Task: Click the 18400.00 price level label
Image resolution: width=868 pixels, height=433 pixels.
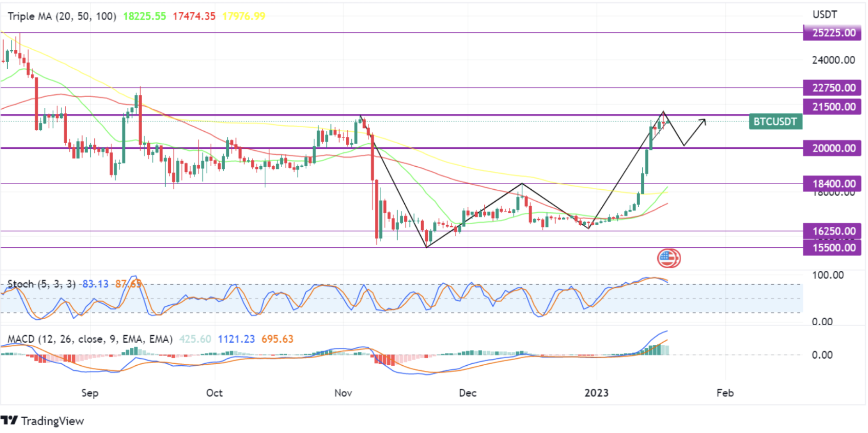Action: click(832, 184)
